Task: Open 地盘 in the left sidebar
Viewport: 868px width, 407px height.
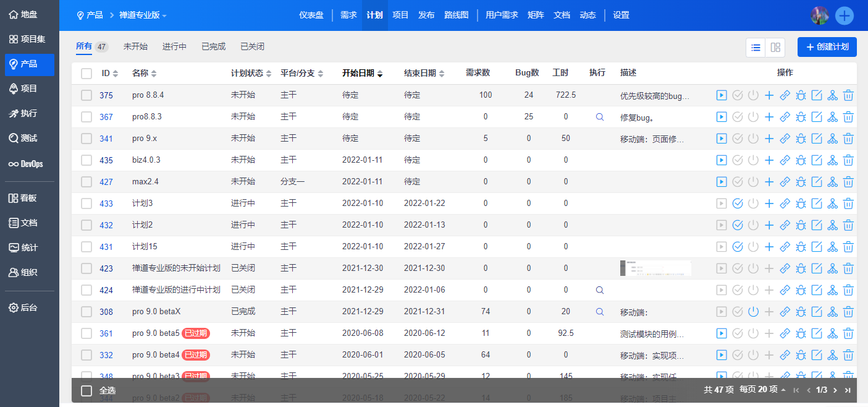Action: point(29,14)
